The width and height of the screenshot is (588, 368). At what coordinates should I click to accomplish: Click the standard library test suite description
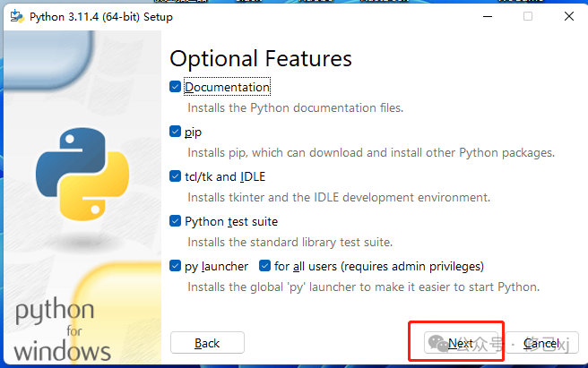(290, 243)
